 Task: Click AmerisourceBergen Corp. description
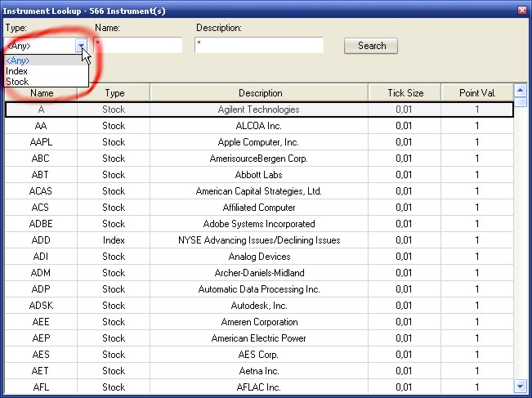(x=259, y=159)
